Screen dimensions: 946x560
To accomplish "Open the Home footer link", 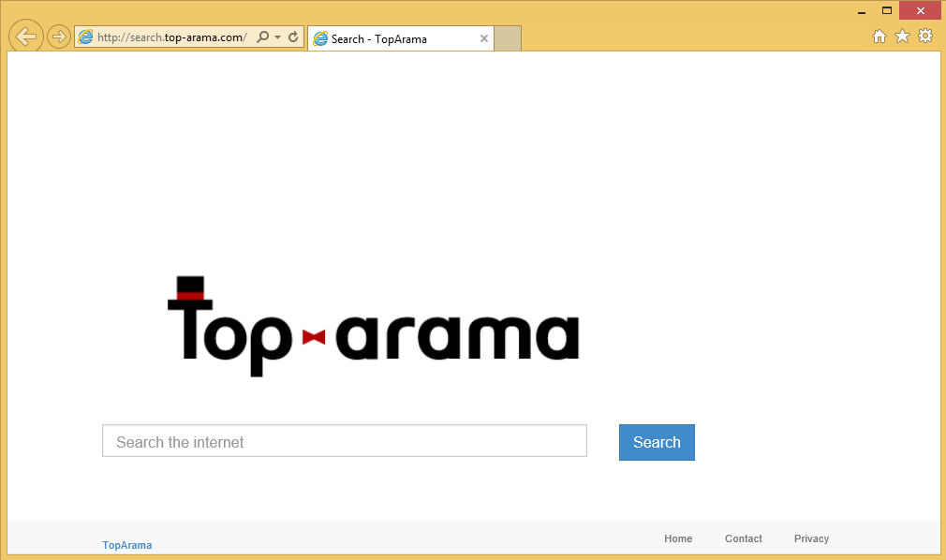I will (x=678, y=538).
